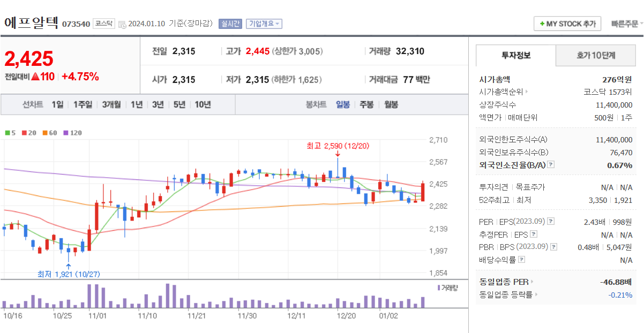This screenshot has height=333, width=644.
Task: Click the help icon next to 외국인소진율(B/A)
Action: pyautogui.click(x=551, y=165)
